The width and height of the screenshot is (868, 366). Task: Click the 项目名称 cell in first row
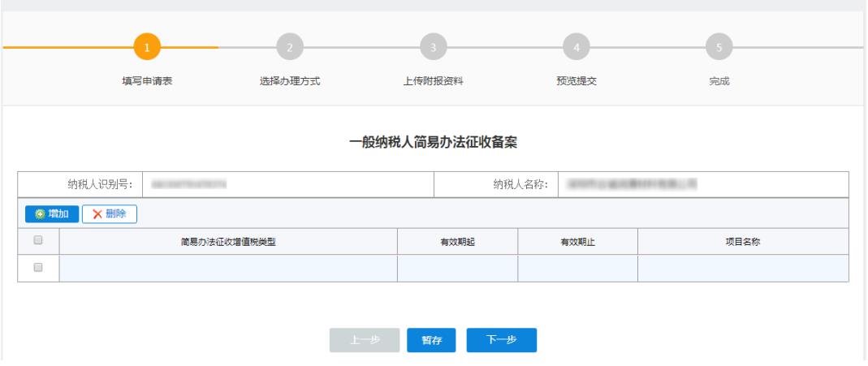(x=743, y=268)
